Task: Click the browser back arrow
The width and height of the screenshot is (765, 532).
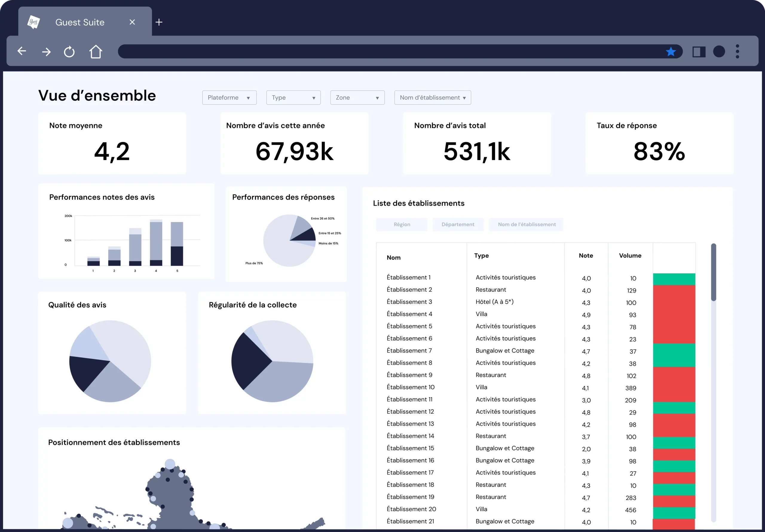Action: point(22,51)
